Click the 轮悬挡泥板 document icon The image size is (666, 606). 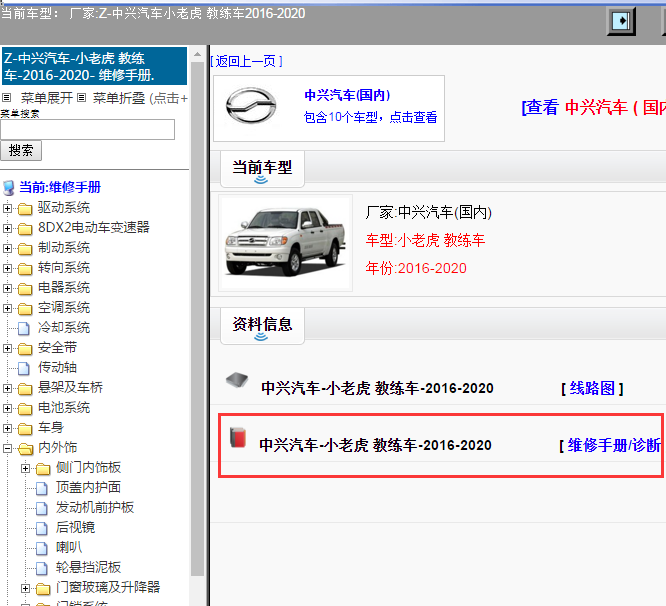pos(42,568)
